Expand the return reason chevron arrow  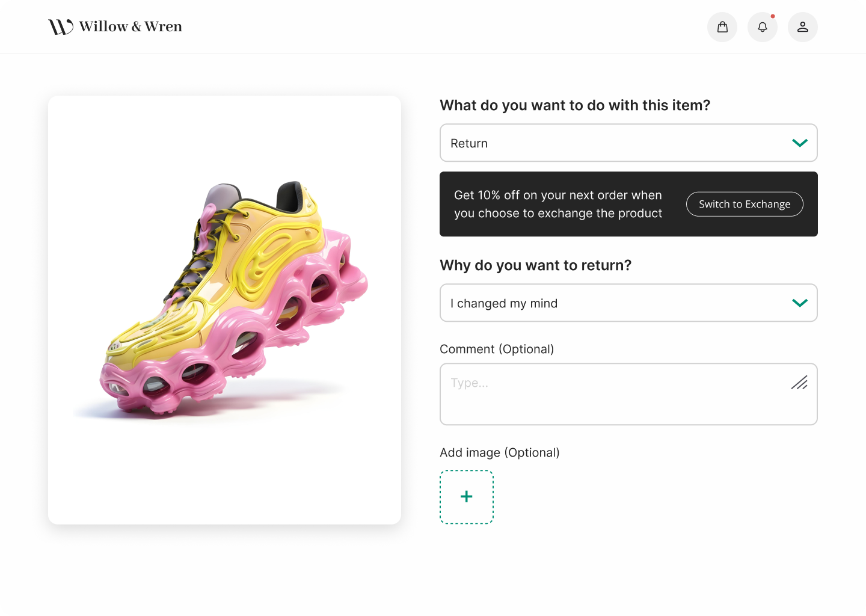(x=800, y=303)
